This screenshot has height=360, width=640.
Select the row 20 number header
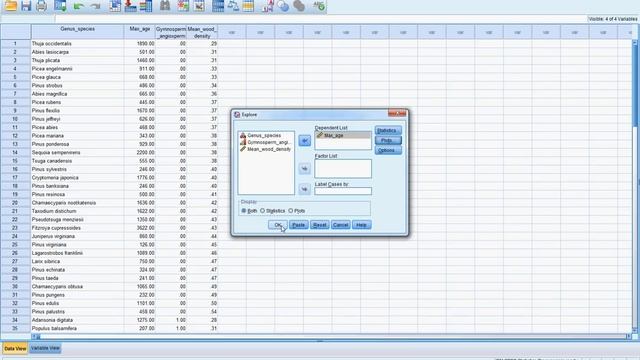pos(16,202)
